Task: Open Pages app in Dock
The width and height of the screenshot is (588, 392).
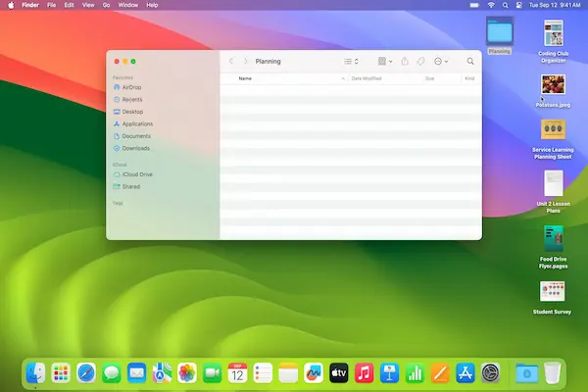Action: (x=440, y=372)
